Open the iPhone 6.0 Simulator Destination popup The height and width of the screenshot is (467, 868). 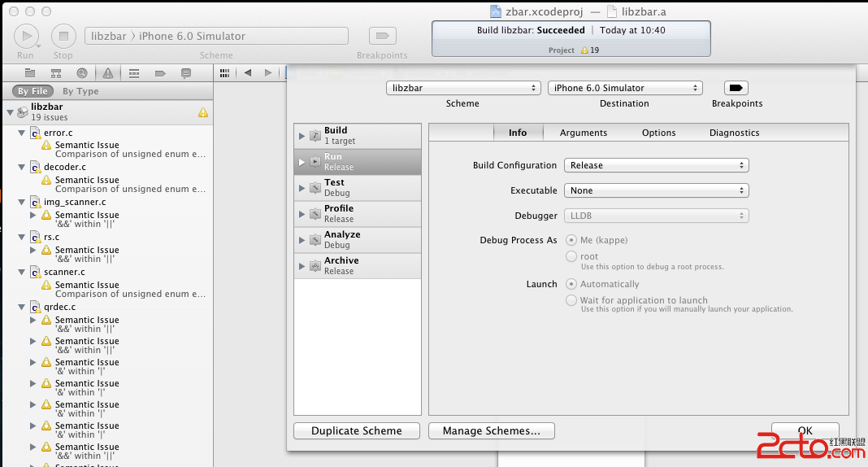(625, 88)
